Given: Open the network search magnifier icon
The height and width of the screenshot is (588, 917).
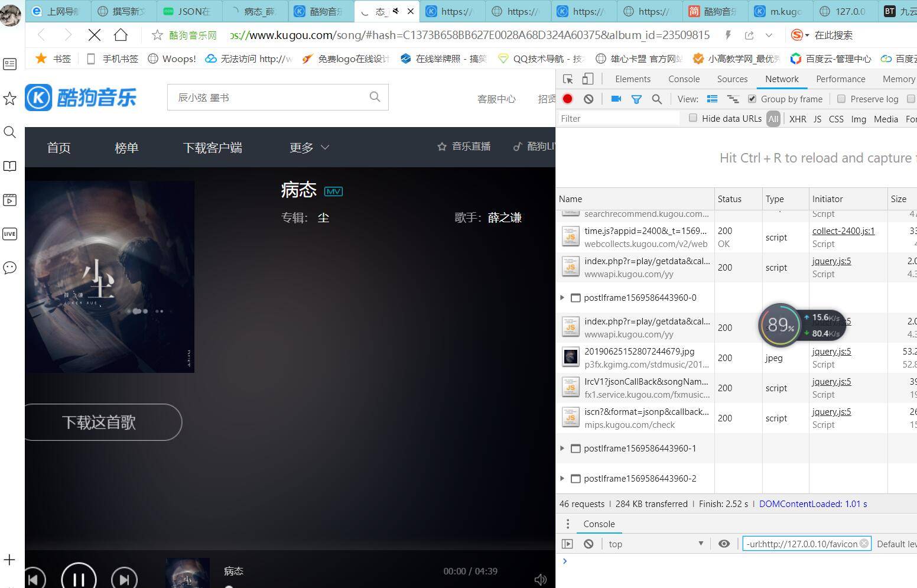Looking at the screenshot, I should [656, 99].
